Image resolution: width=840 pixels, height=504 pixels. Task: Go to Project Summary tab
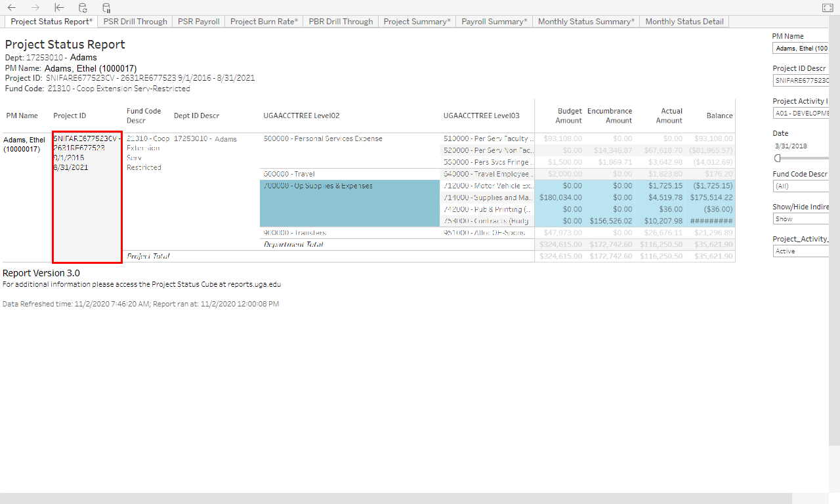point(417,22)
